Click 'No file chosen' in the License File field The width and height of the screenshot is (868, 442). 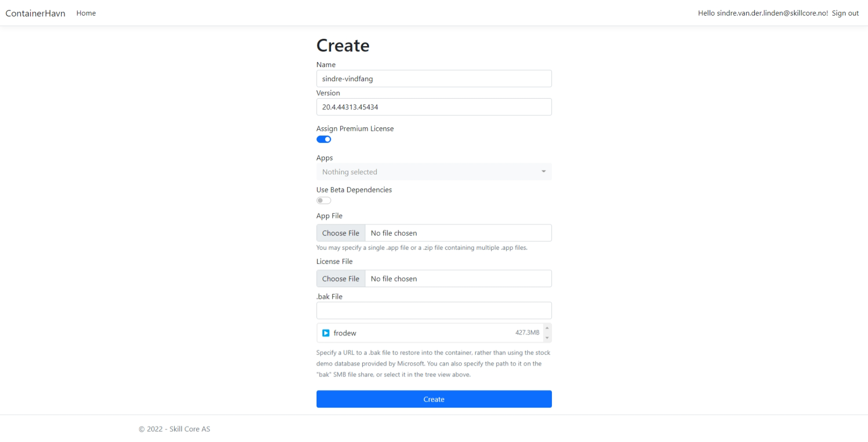pyautogui.click(x=394, y=279)
